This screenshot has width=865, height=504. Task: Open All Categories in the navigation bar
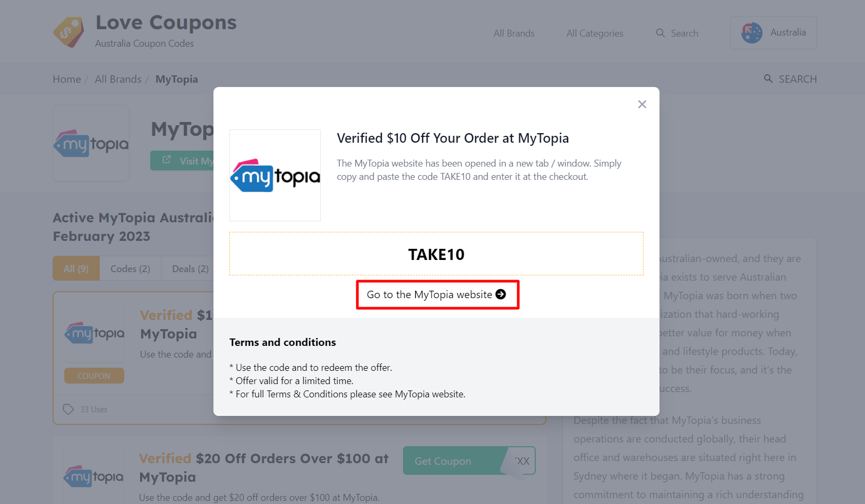(594, 33)
